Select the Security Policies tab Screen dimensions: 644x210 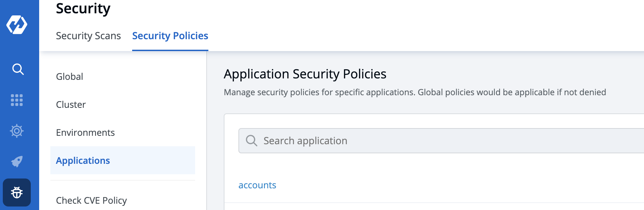pos(170,36)
